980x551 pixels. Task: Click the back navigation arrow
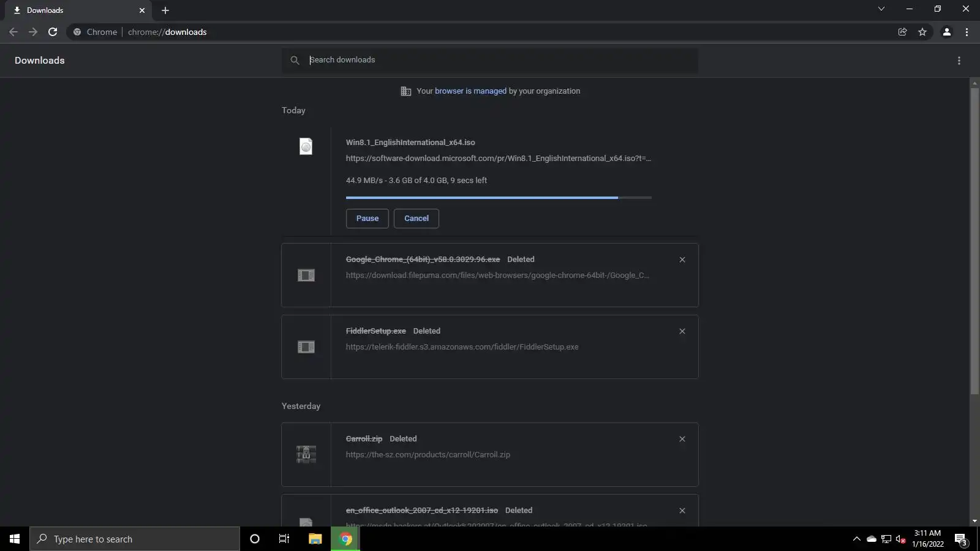[x=13, y=32]
